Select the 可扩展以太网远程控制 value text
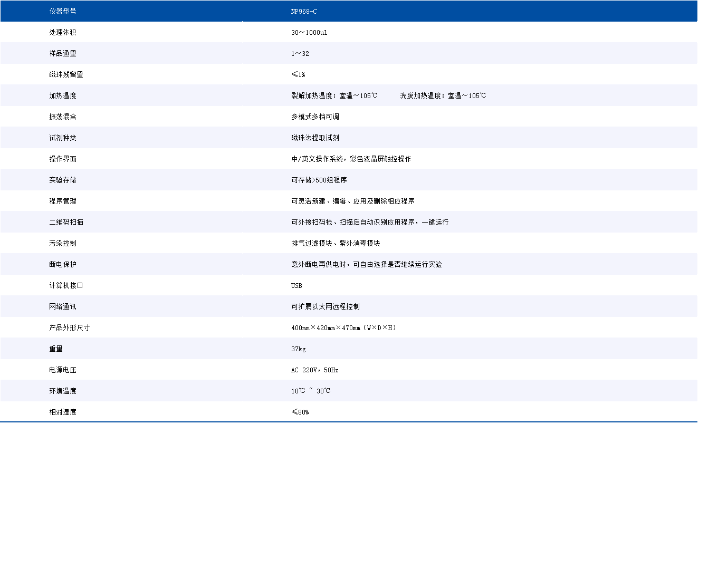718x588 pixels. (325, 306)
